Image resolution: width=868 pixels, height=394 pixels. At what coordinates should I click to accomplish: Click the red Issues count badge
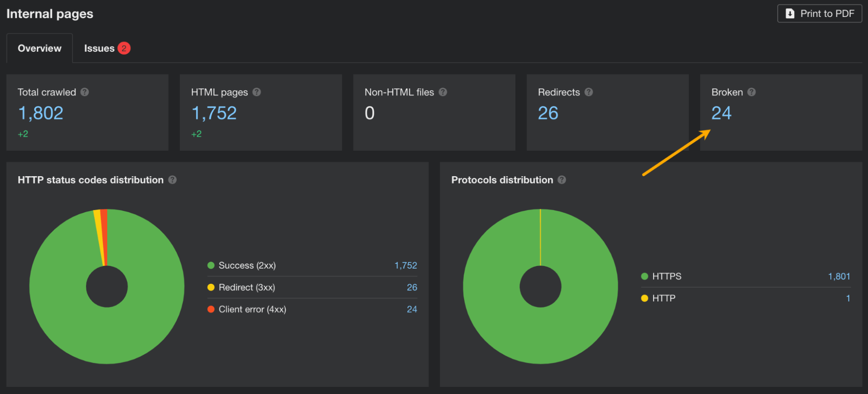[x=124, y=48]
